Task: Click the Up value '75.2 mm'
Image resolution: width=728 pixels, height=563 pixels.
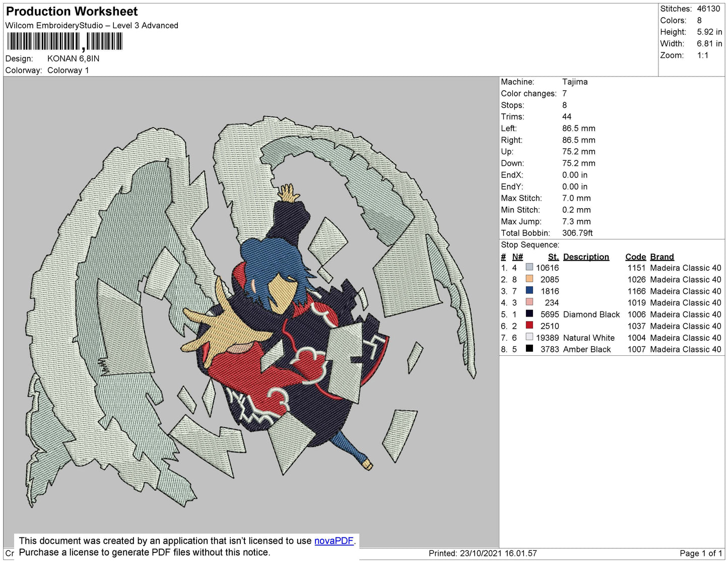Action: tap(579, 152)
